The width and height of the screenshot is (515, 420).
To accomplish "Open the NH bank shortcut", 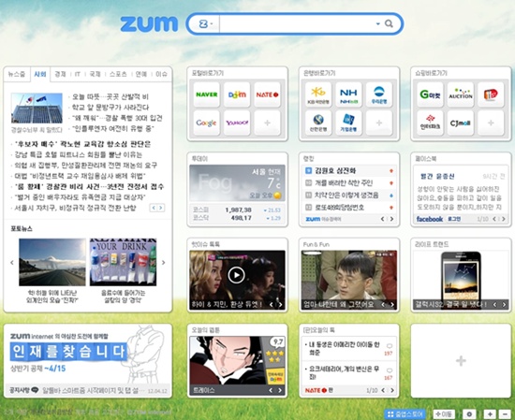I will point(348,94).
